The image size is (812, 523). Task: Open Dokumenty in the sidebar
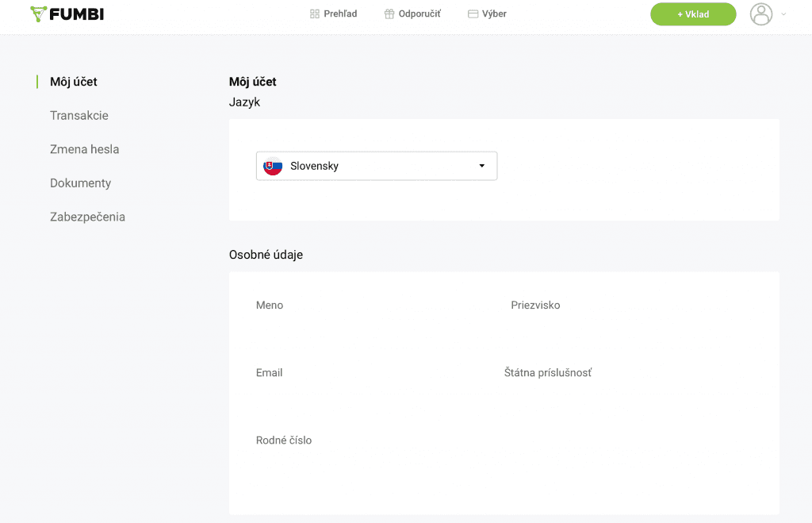click(80, 183)
